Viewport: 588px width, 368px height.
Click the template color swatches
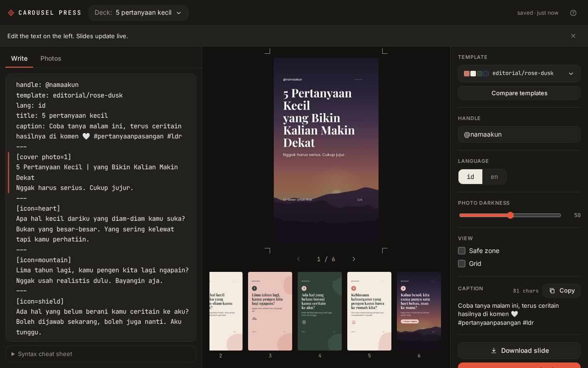[x=476, y=74]
